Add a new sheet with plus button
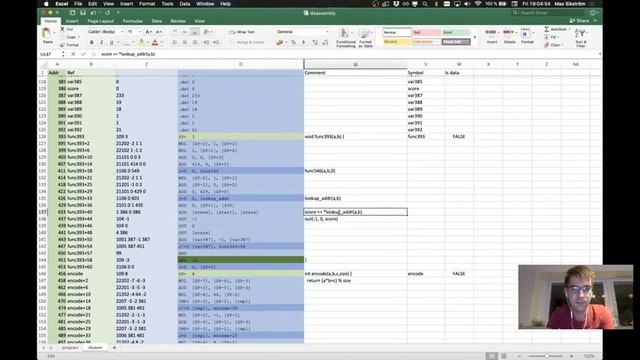 (114, 348)
